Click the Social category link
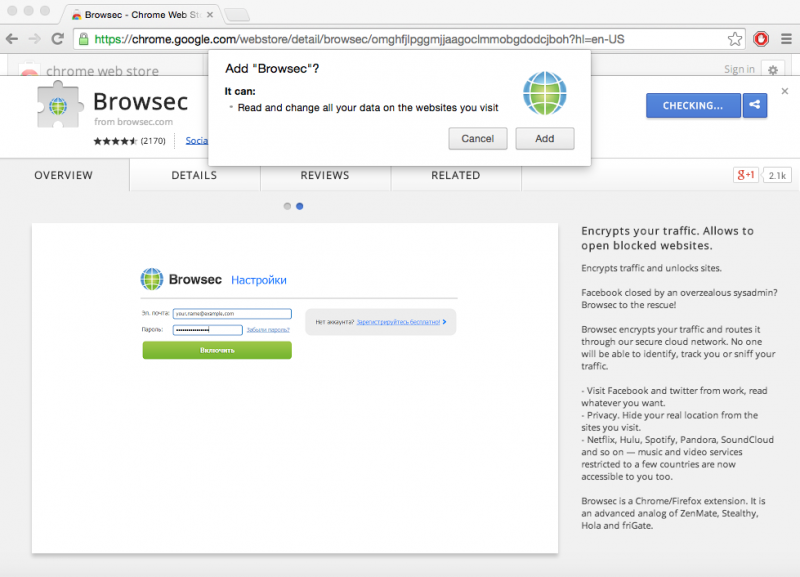 tap(196, 140)
